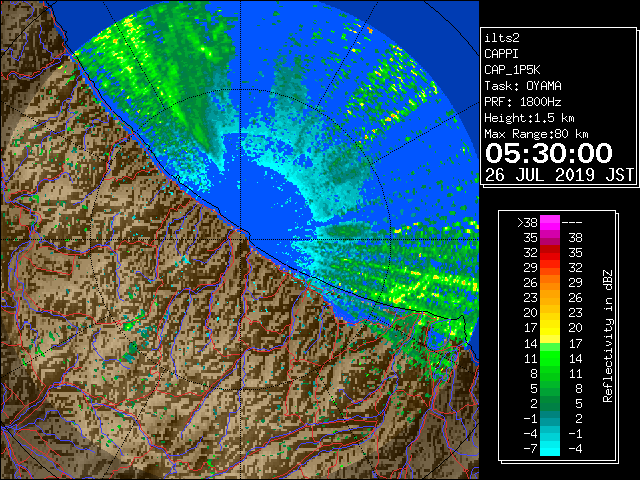
Task: Click the magenta >38 dBZ color swatch
Action: [550, 222]
